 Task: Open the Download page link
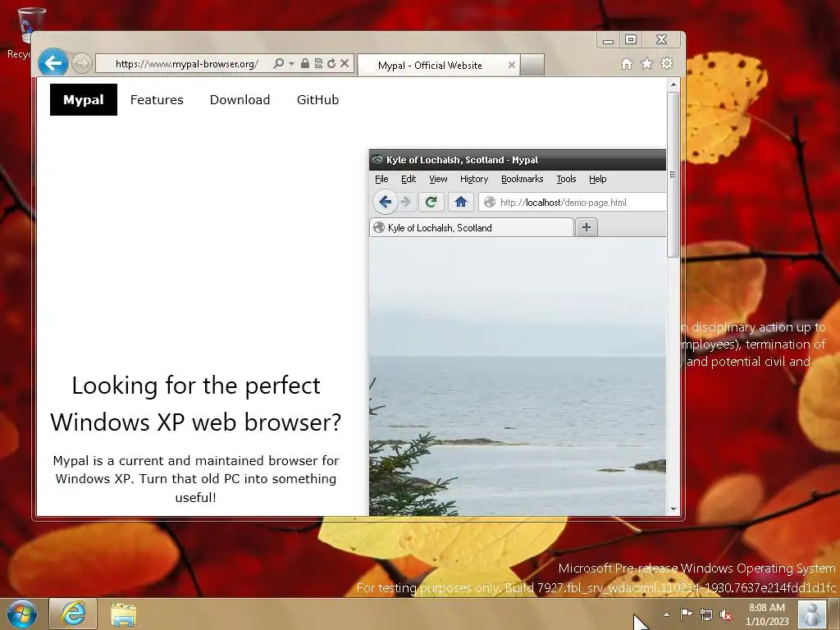tap(240, 99)
